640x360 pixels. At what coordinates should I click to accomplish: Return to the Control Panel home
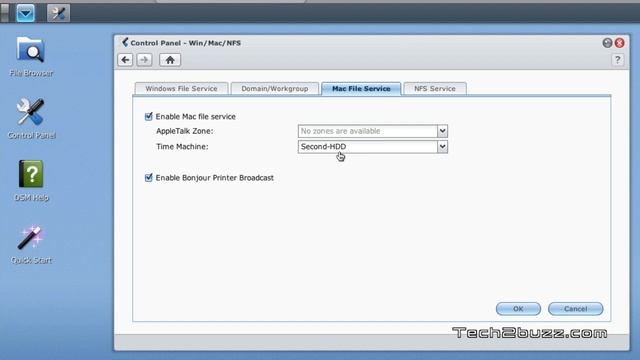tap(170, 60)
